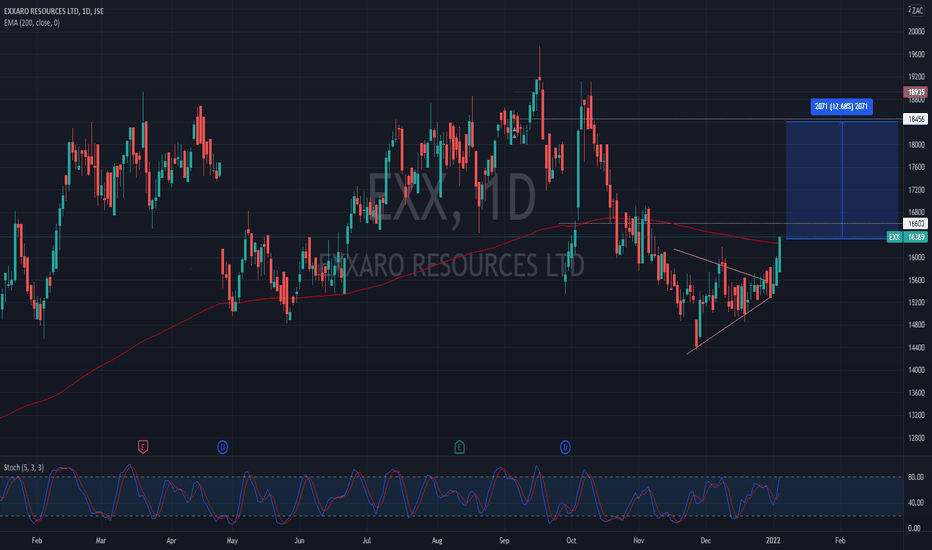The image size is (932, 550).
Task: Click 80.00 on the Stoch axis
Action: [916, 477]
